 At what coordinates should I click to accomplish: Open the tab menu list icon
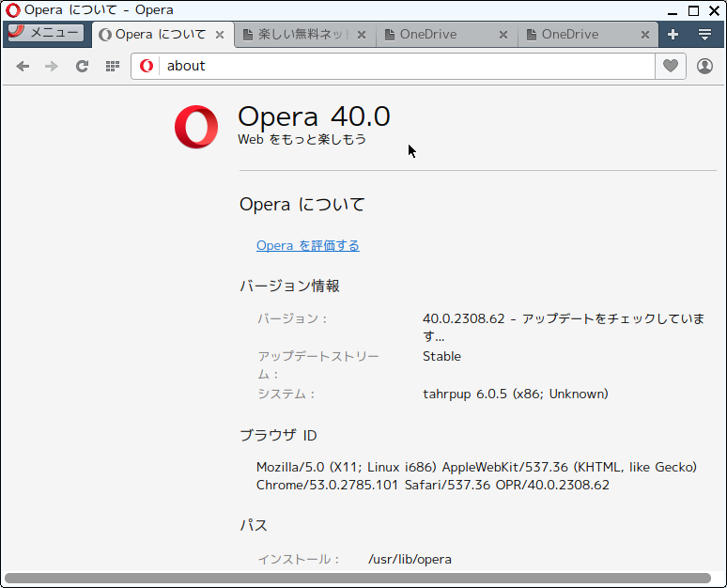[x=704, y=35]
